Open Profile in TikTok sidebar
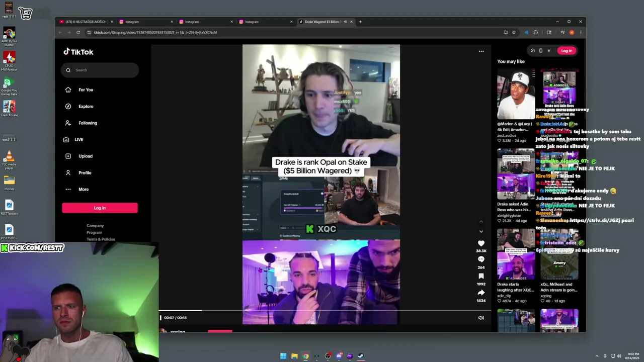Screen dimensions: 644x362 [78, 172]
